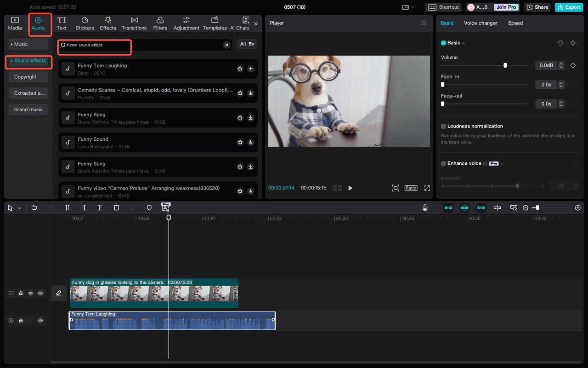The height and width of the screenshot is (368, 588).
Task: Download the Funny Tom Laughing sound effect
Action: point(250,68)
